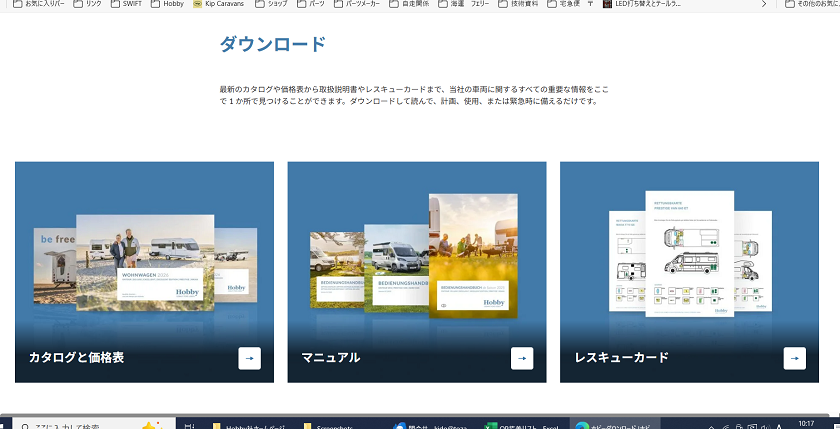
Task: Open the 海運 フェリー bookmark folder
Action: click(463, 4)
